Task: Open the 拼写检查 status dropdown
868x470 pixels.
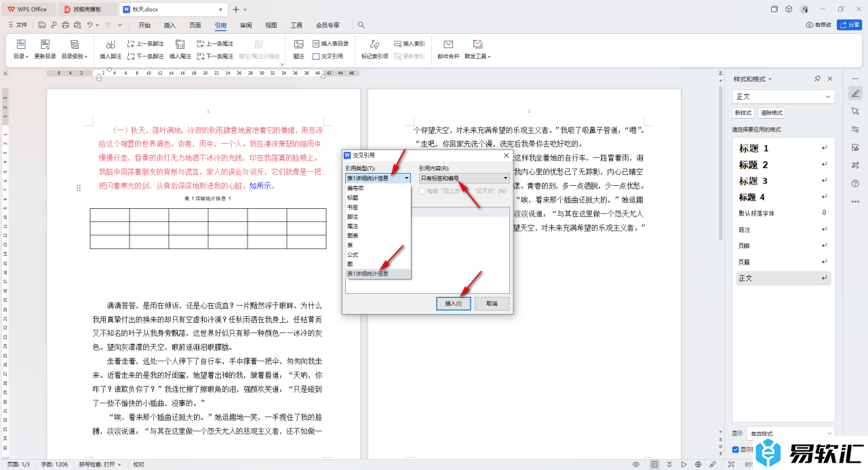Action: (x=100, y=465)
